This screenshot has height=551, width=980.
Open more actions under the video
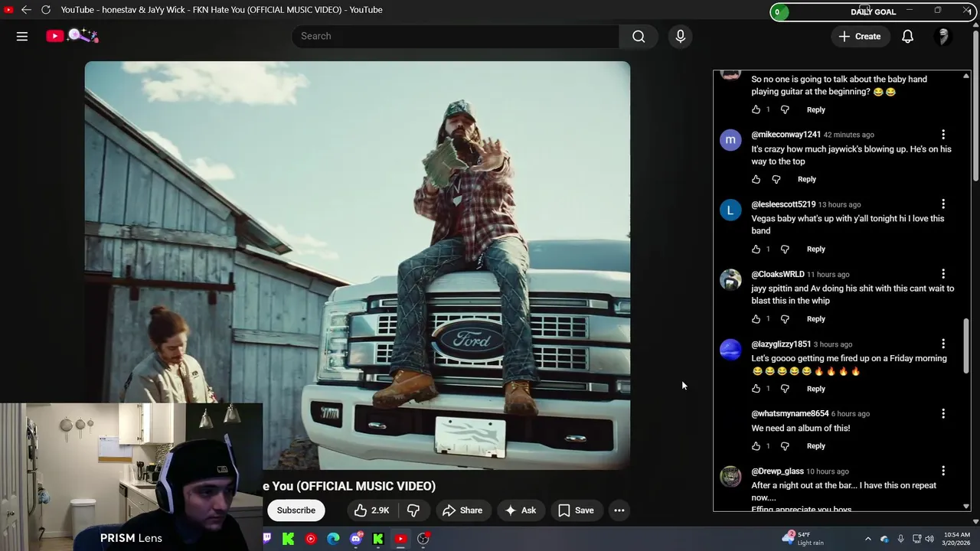click(619, 510)
